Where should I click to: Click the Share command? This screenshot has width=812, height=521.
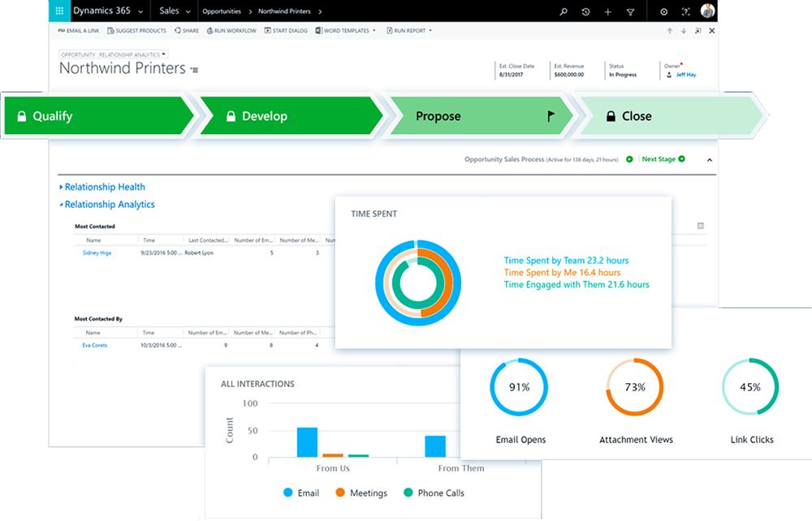pos(187,31)
